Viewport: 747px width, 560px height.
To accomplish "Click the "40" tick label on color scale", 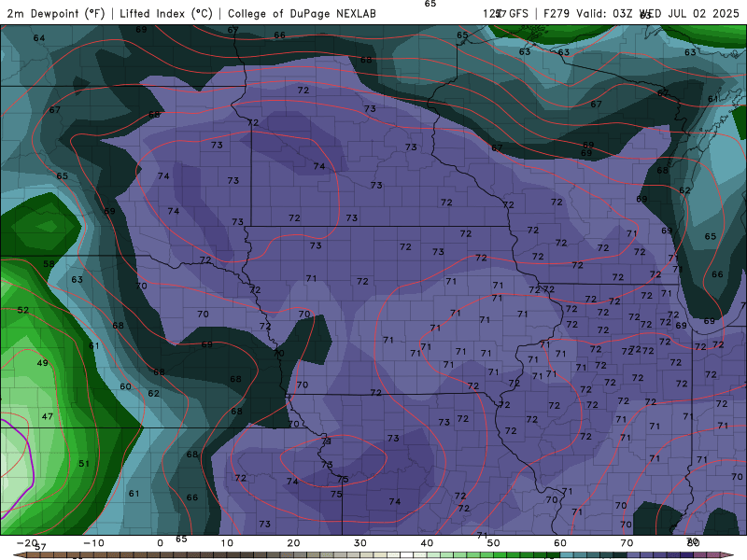I will point(427,543).
